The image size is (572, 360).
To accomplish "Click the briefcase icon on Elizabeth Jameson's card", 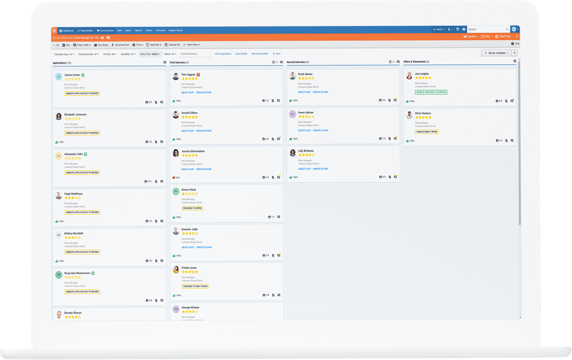I will click(x=148, y=142).
